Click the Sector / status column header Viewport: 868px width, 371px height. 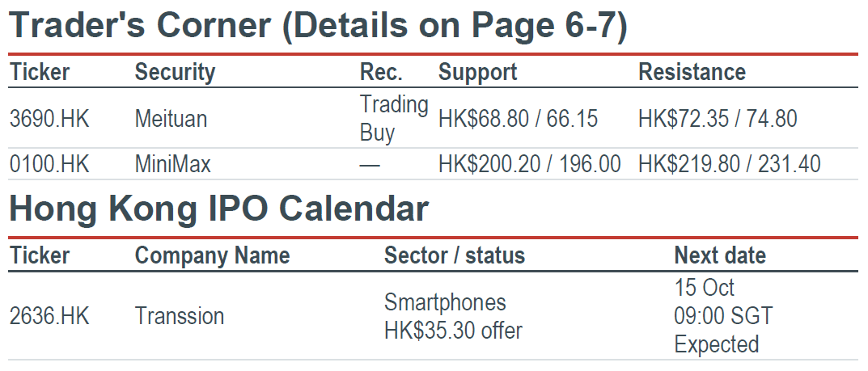[455, 256]
